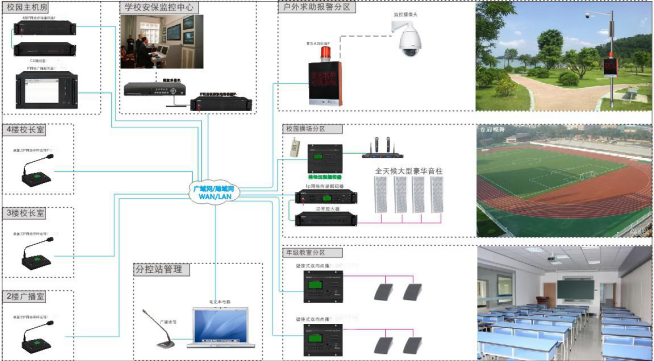654x361 pixels.
Task: Select the 全天候大型豪华音柱 speaker columns
Action: click(x=408, y=194)
